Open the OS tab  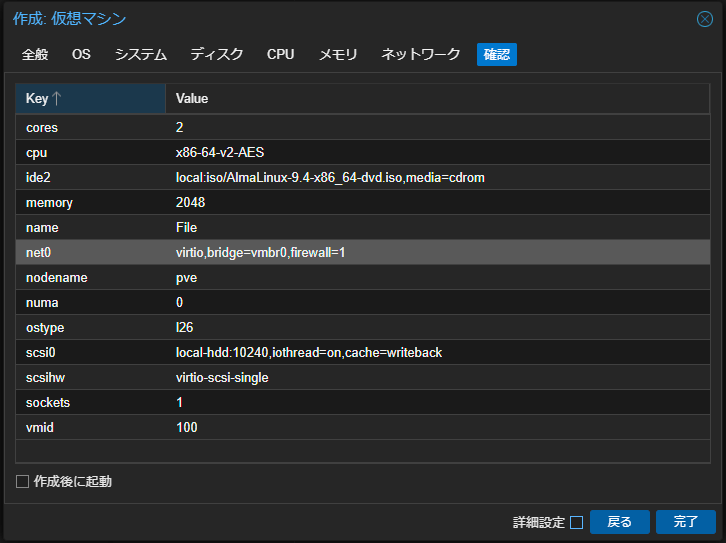[x=81, y=54]
